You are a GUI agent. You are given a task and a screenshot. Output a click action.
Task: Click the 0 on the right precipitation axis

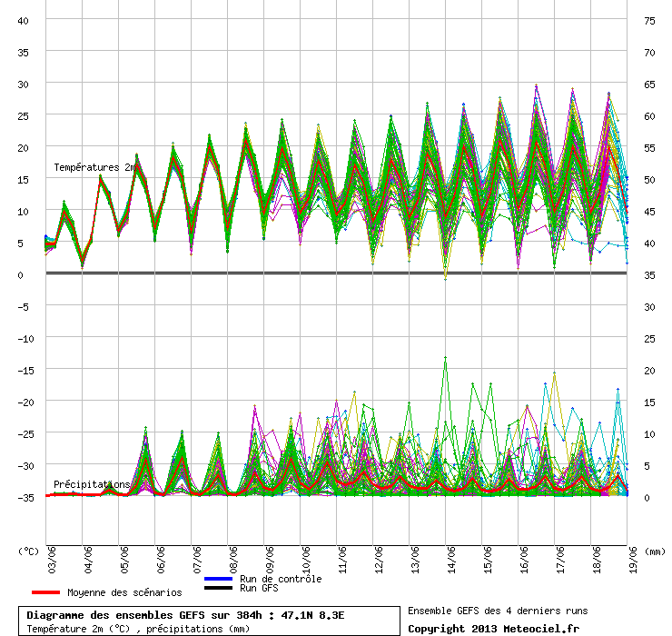(647, 498)
